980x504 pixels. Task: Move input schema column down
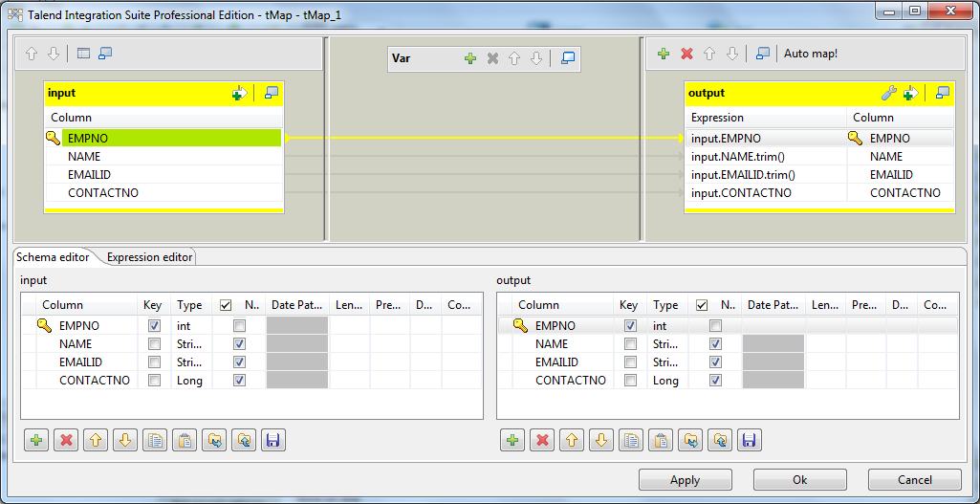coord(125,440)
